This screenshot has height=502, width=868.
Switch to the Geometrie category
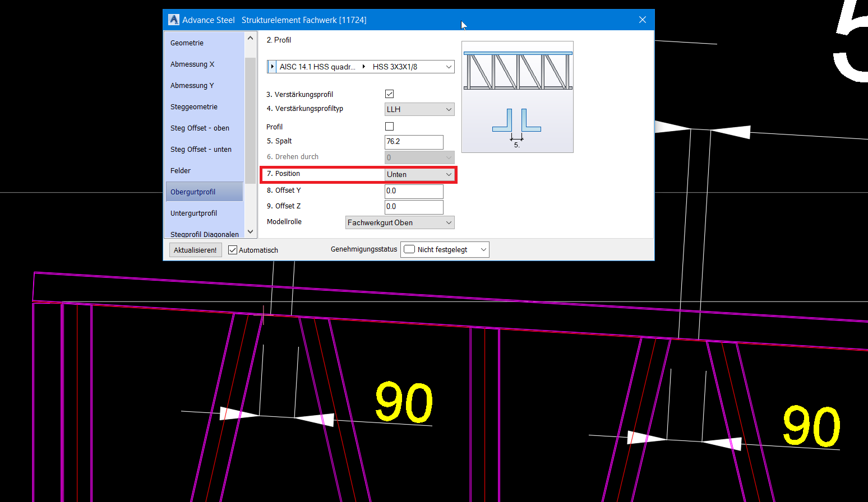(x=187, y=43)
